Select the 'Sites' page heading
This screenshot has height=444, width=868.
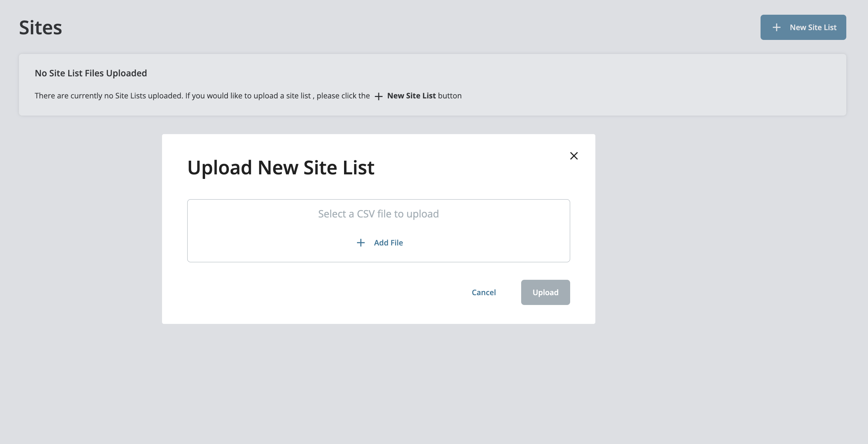[x=41, y=28]
